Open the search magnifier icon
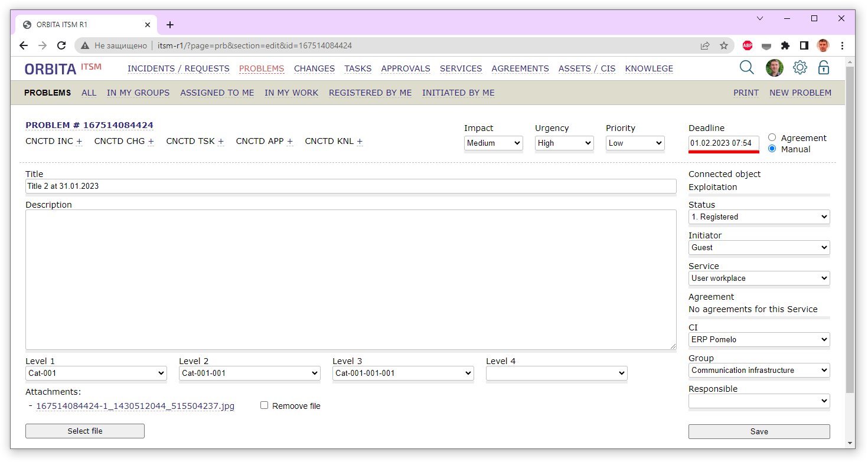Screen dimensions: 868x462 (746, 68)
